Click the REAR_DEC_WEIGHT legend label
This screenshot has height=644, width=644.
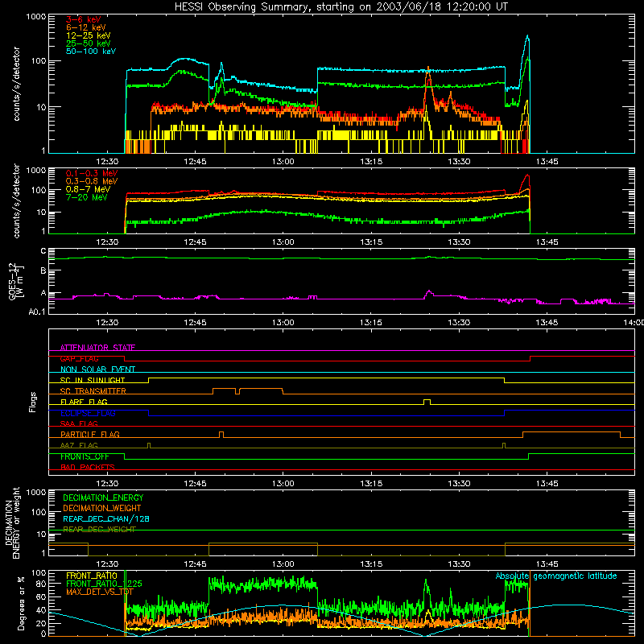(99, 530)
